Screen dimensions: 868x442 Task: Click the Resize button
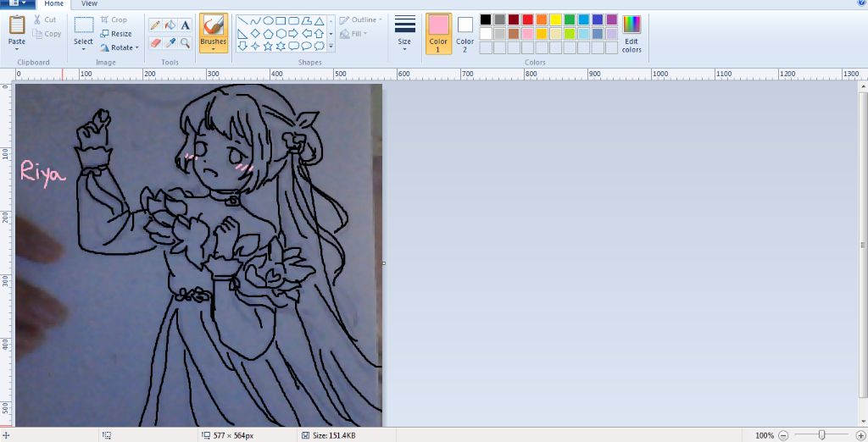[x=116, y=34]
